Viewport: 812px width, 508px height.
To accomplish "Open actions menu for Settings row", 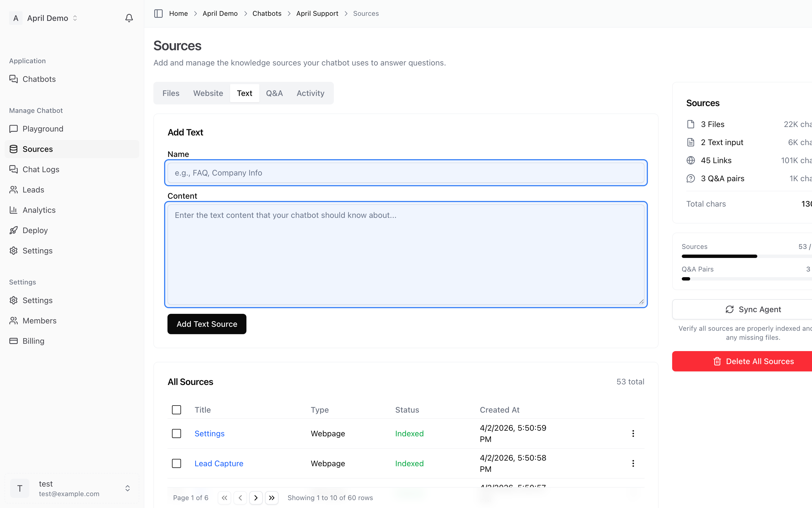I will tap(633, 433).
